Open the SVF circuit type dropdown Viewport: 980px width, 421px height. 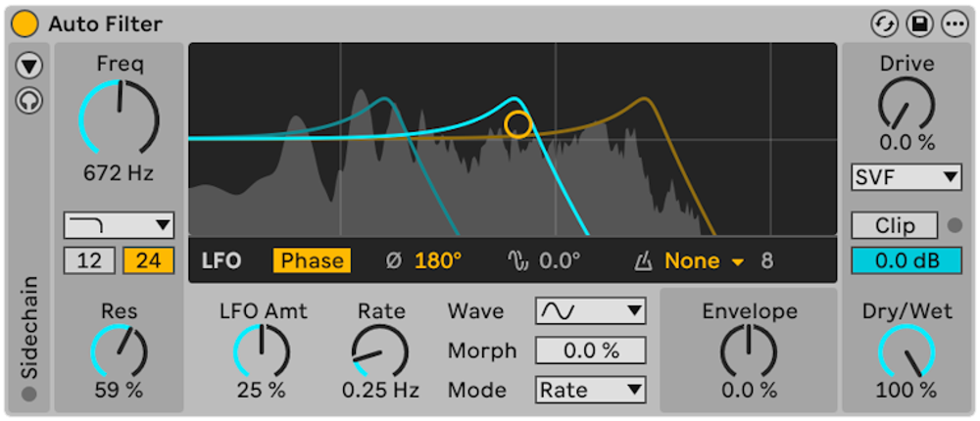906,177
